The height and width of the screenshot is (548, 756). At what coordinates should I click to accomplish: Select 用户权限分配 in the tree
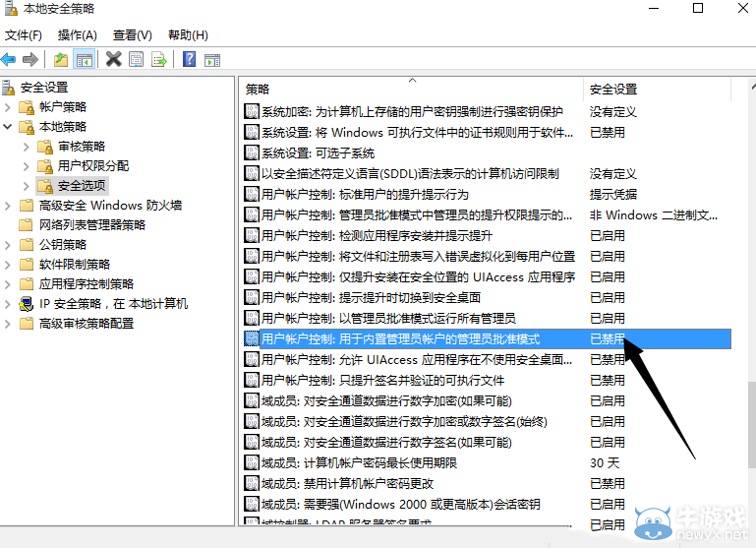pos(92,166)
